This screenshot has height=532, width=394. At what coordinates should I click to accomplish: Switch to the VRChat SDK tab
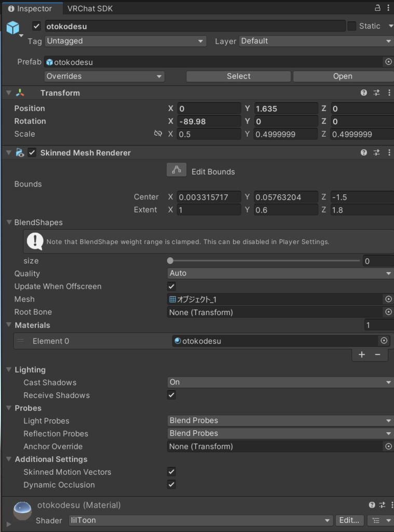(90, 8)
